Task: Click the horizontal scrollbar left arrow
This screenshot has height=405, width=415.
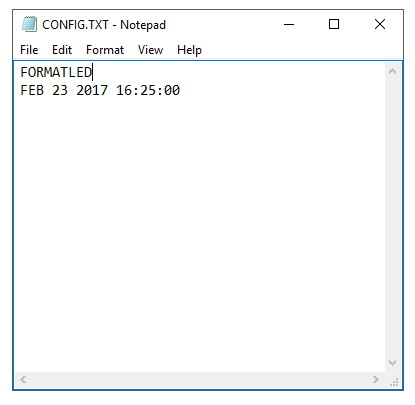Action: pyautogui.click(x=23, y=379)
